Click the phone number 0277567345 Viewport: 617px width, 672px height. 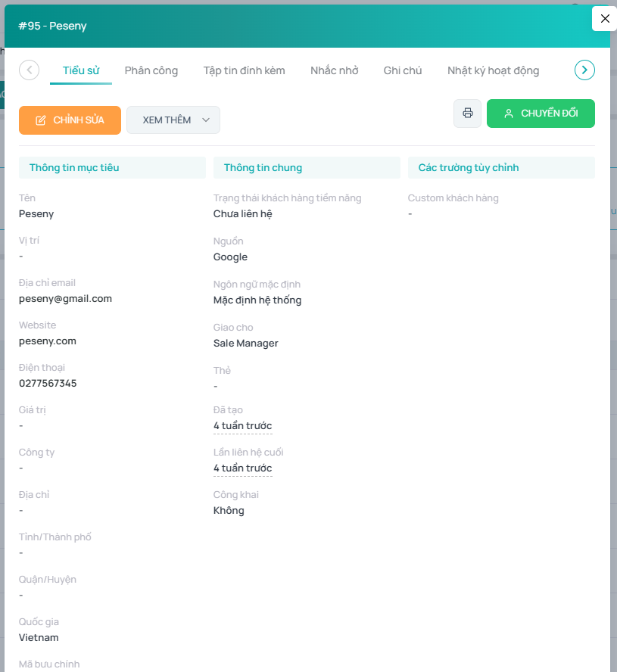click(48, 384)
